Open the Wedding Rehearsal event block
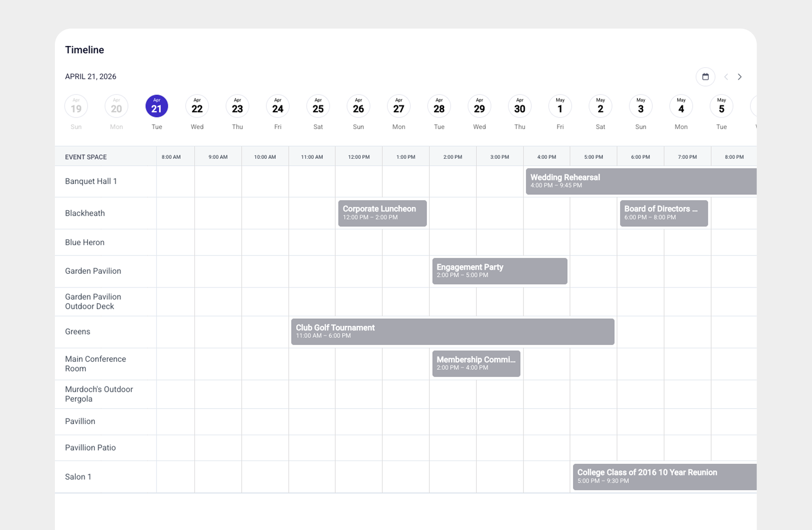Viewport: 812px width, 530px height. [x=641, y=181]
